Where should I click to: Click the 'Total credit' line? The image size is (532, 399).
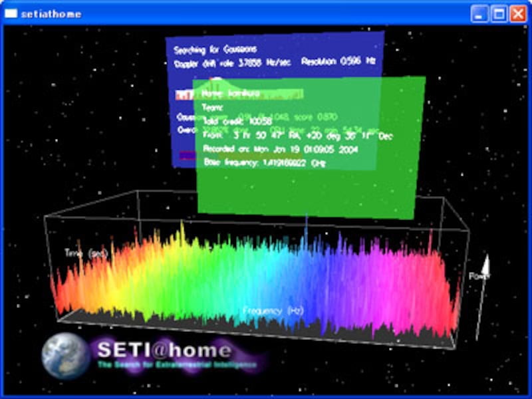(x=237, y=121)
